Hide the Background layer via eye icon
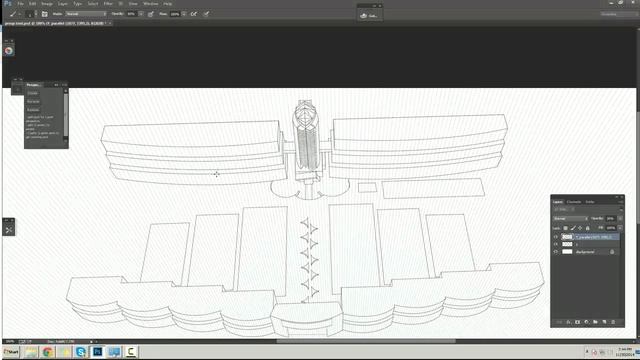Image resolution: width=640 pixels, height=360 pixels. pyautogui.click(x=556, y=252)
